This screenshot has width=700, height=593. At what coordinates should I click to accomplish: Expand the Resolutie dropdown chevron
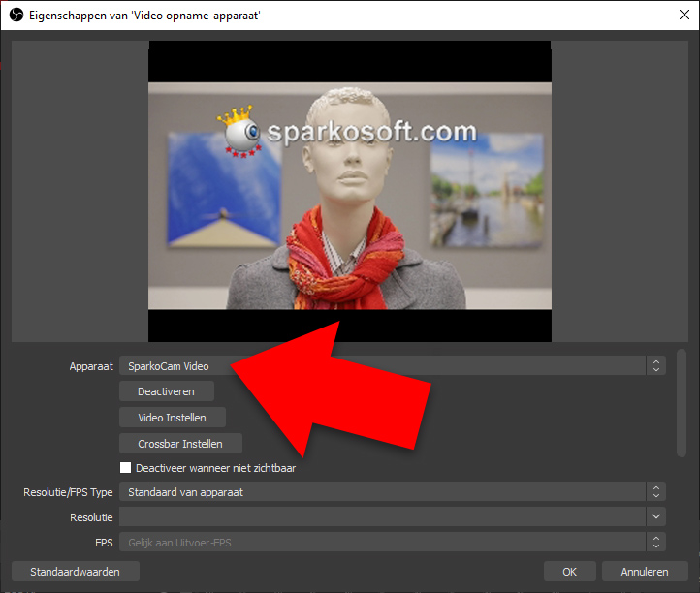coord(655,516)
